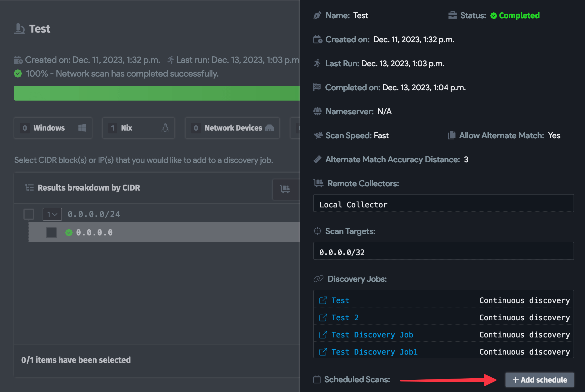
Task: Click the calendar icon beside Created on in side panel
Action: [x=318, y=39]
